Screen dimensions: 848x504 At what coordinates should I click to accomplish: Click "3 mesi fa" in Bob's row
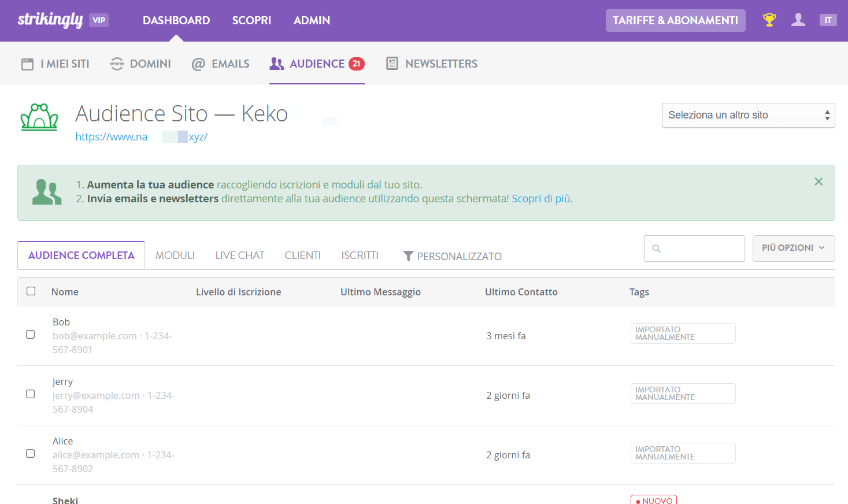(x=506, y=336)
